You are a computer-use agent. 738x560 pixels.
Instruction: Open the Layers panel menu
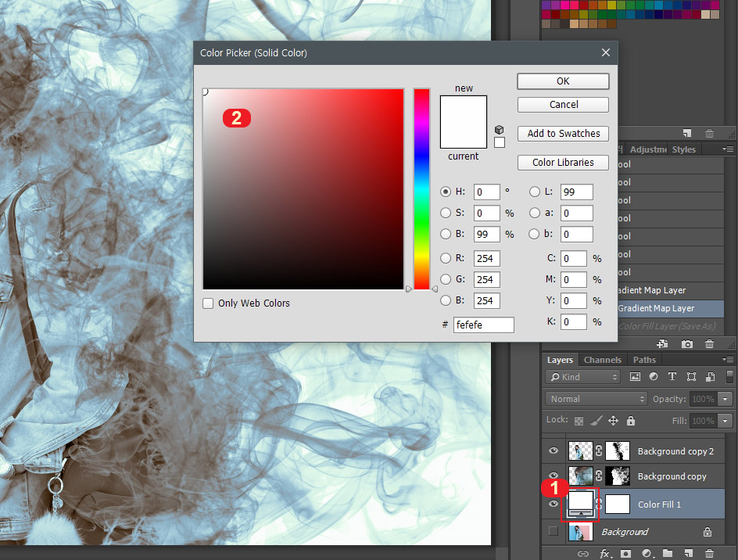[728, 359]
